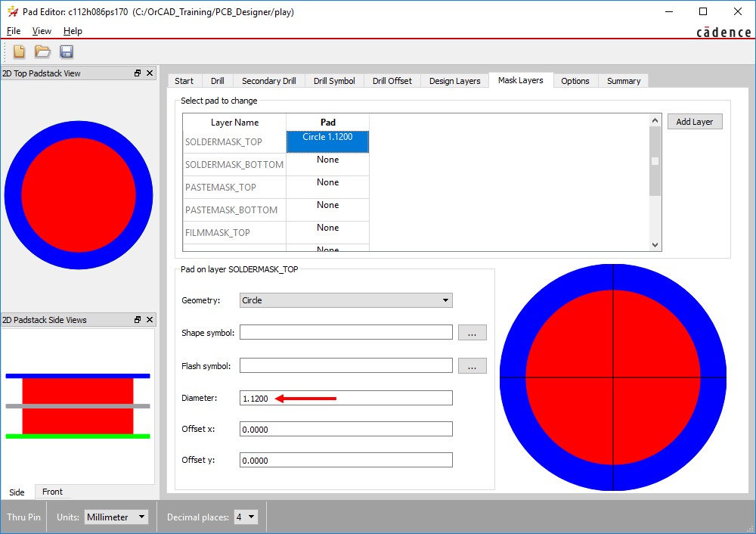Screen dimensions: 756x534
Task: Click the Offset x input field
Action: pos(345,429)
